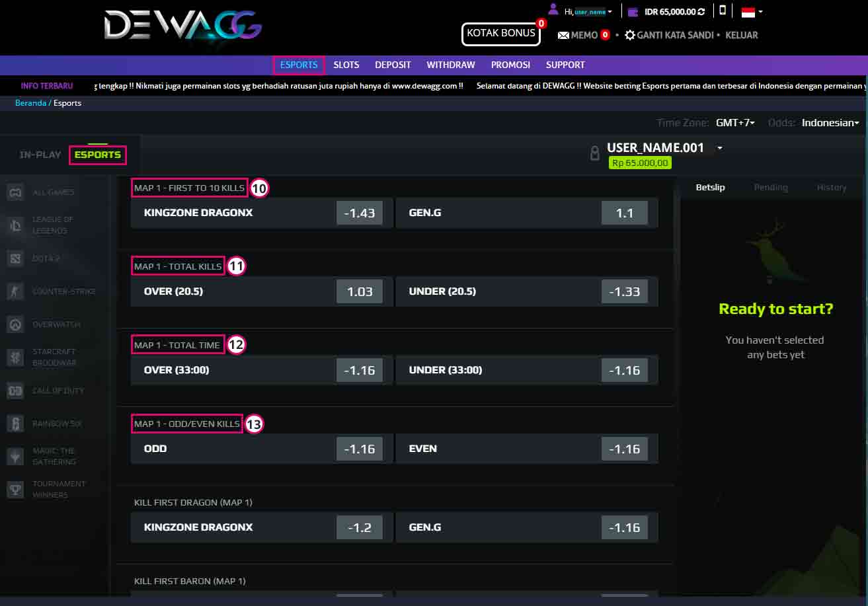Select the Tournament Winners trophy icon
The width and height of the screenshot is (868, 606).
click(15, 489)
